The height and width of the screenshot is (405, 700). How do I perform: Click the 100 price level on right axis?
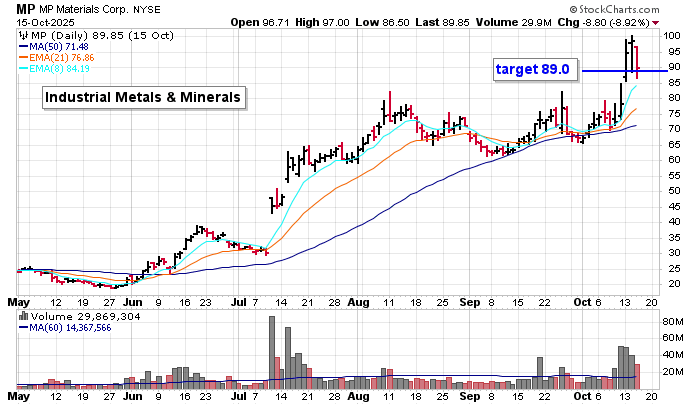click(x=673, y=35)
